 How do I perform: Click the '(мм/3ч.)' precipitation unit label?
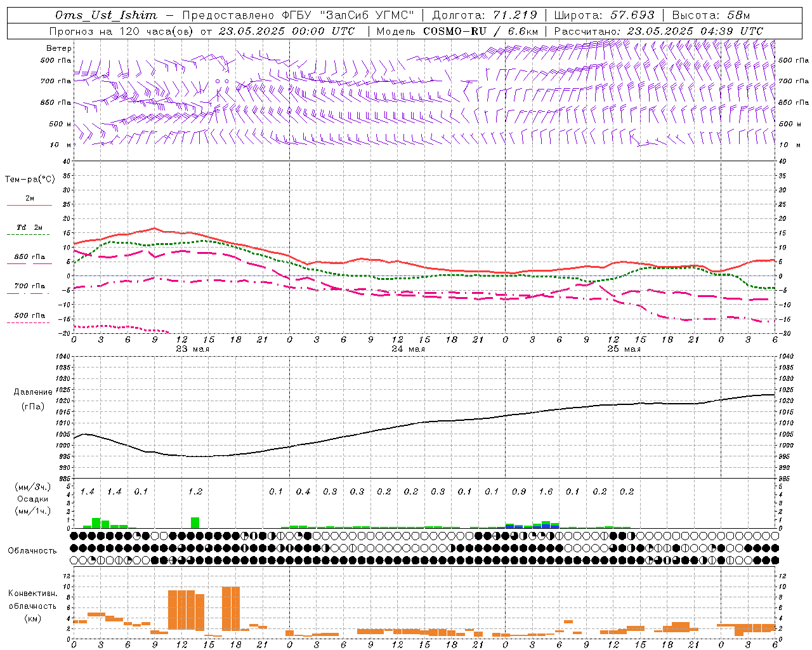(32, 487)
